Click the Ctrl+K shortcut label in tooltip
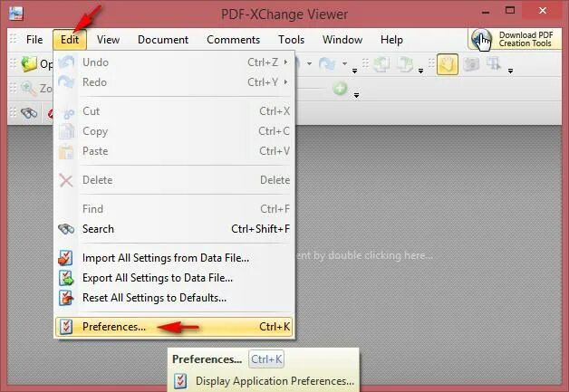Image resolution: width=569 pixels, height=392 pixels. click(x=266, y=359)
